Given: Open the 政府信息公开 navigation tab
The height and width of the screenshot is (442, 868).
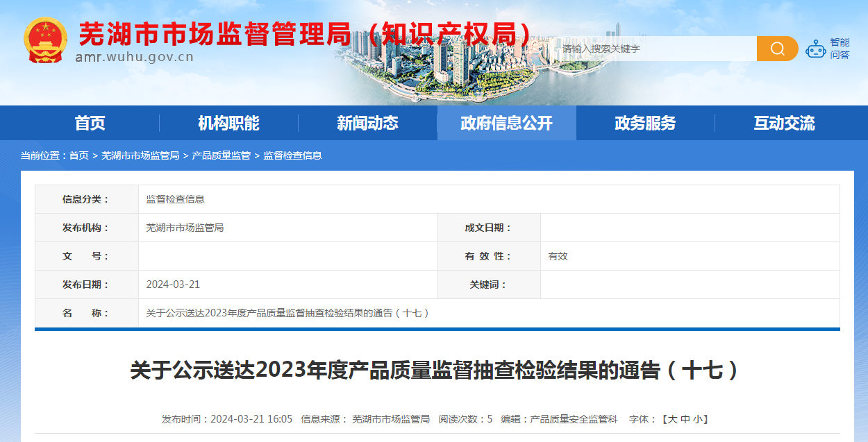Looking at the screenshot, I should click(x=507, y=123).
